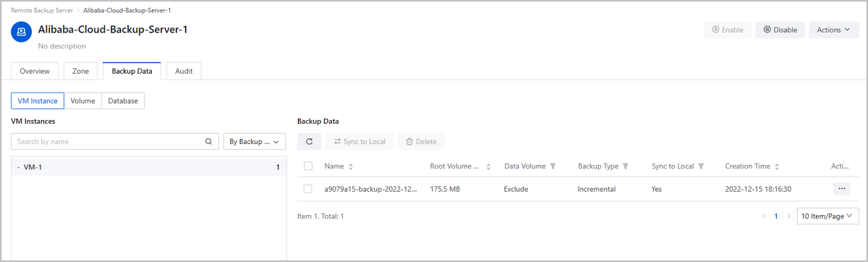Click the blue backup server icon
Viewport: 868px width, 262px height.
pyautogui.click(x=22, y=33)
